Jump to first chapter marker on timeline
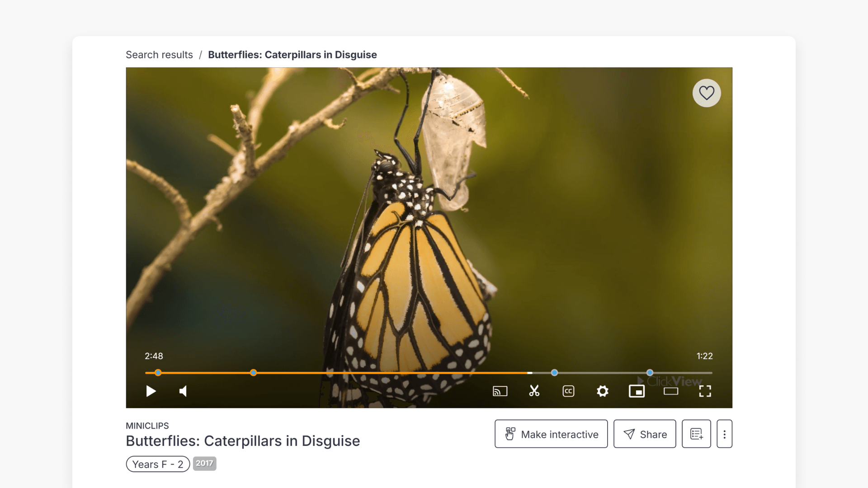Image resolution: width=868 pixels, height=488 pixels. point(158,373)
